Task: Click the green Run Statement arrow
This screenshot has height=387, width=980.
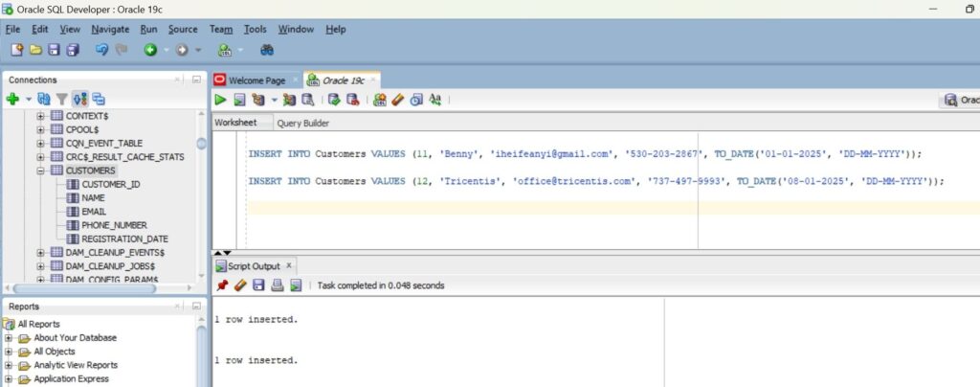Action: (220, 99)
